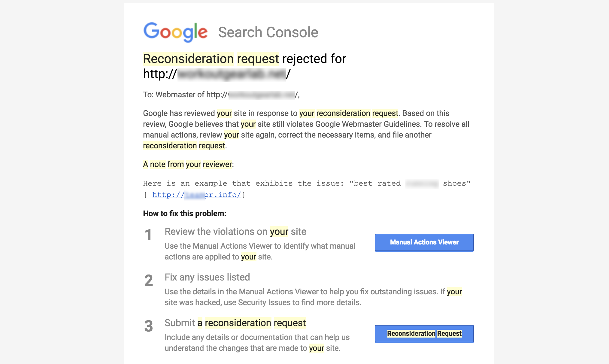This screenshot has height=364, width=609.
Task: Click the "How to fix this problem:" heading
Action: coord(184,214)
